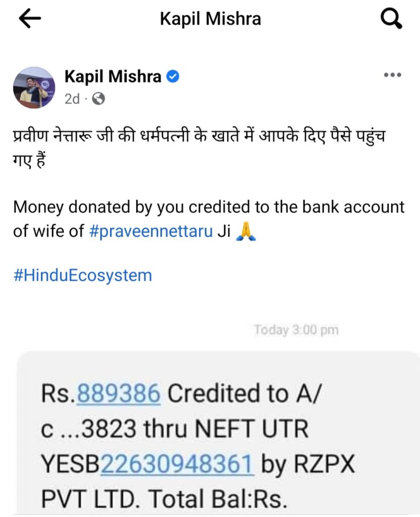
Task: Click the English 'Money donated by you' text
Action: pyautogui.click(x=208, y=219)
